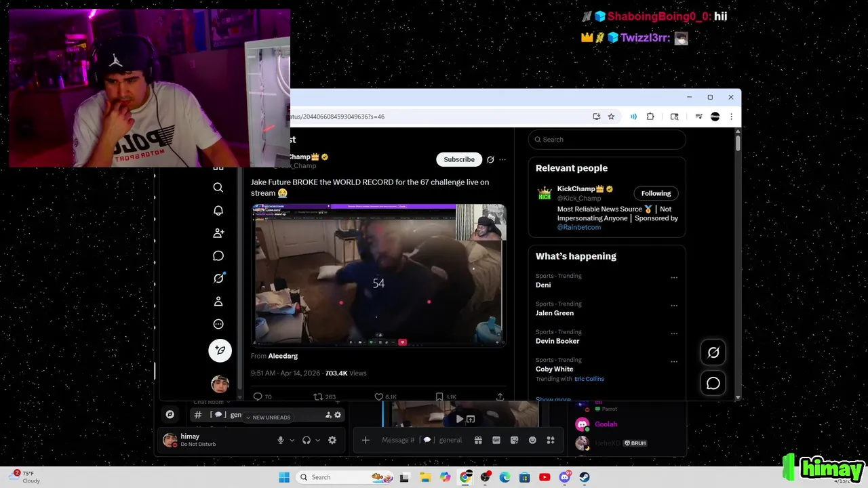This screenshot has height=488, width=868.
Task: Open Discord apps icon in message bar
Action: 551,440
